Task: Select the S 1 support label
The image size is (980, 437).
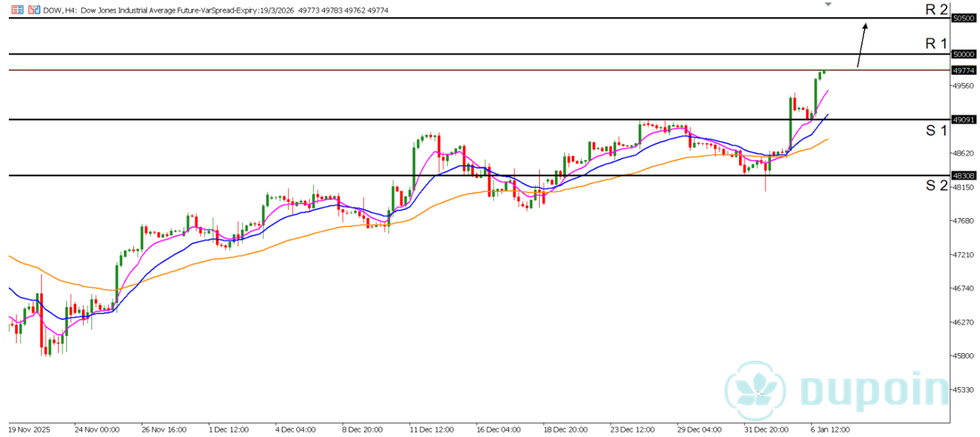Action: [x=936, y=131]
